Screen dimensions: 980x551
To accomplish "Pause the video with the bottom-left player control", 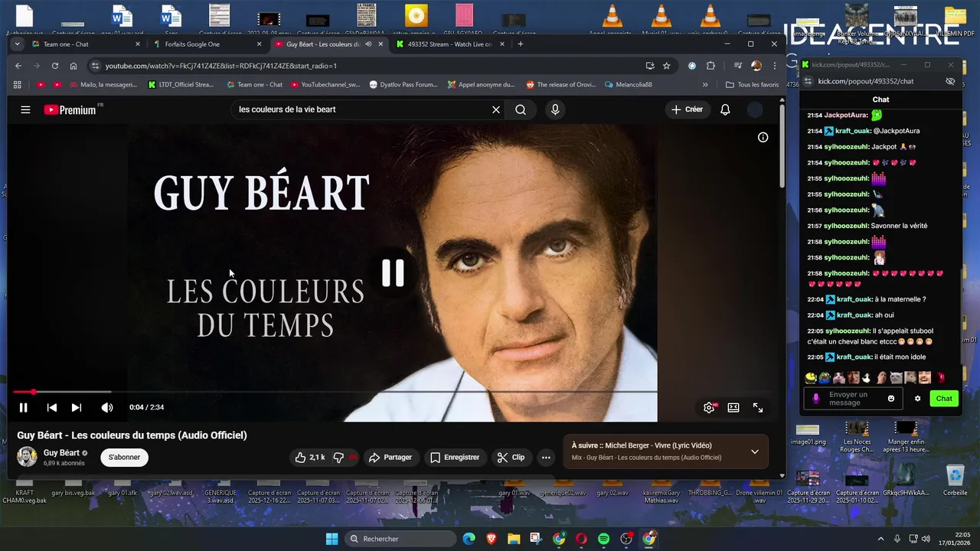I will [x=24, y=408].
